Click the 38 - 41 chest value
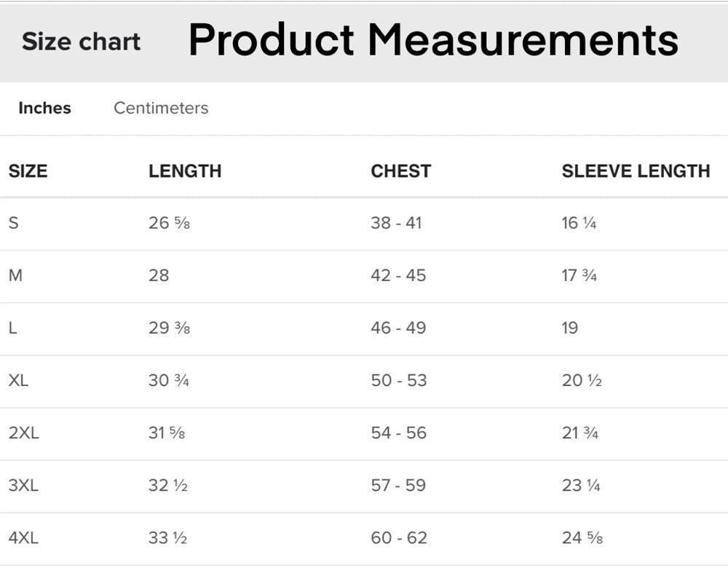This screenshot has height=568, width=728. 396,223
